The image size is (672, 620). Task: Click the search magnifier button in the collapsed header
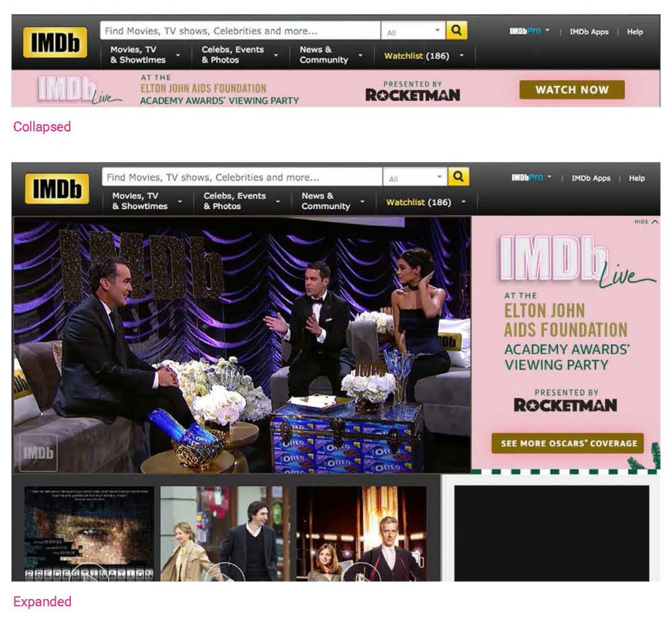(x=457, y=30)
